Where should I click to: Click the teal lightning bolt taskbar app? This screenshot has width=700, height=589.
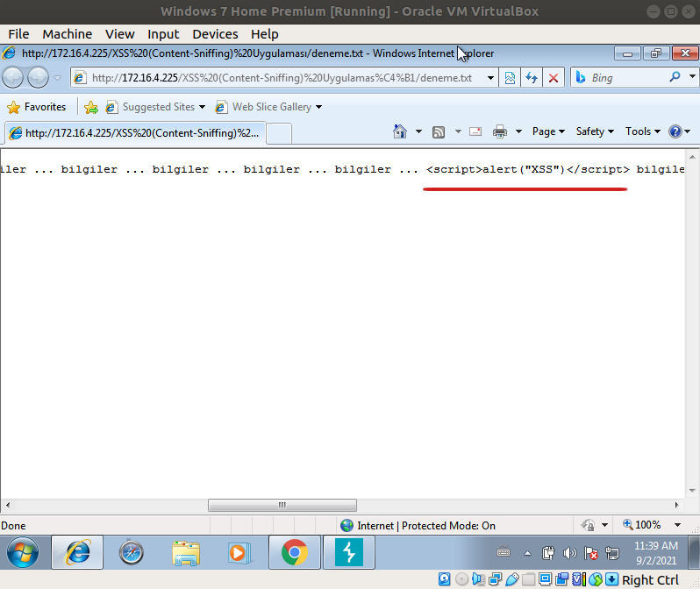(x=348, y=552)
